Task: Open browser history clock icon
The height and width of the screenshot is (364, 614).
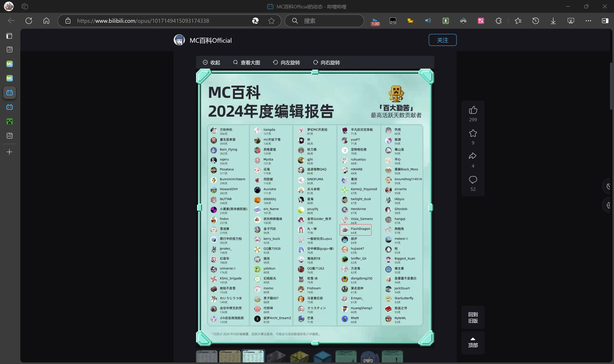Action: coord(535,21)
